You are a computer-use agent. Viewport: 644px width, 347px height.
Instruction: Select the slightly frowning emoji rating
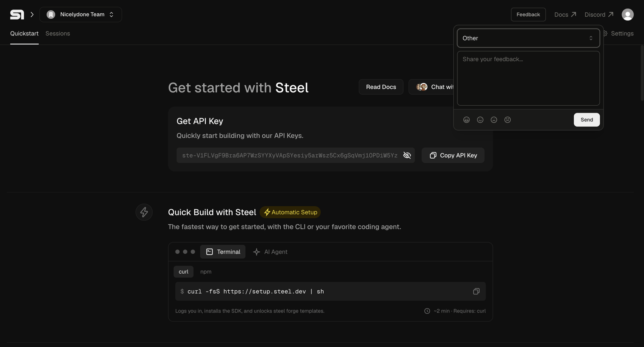[494, 120]
